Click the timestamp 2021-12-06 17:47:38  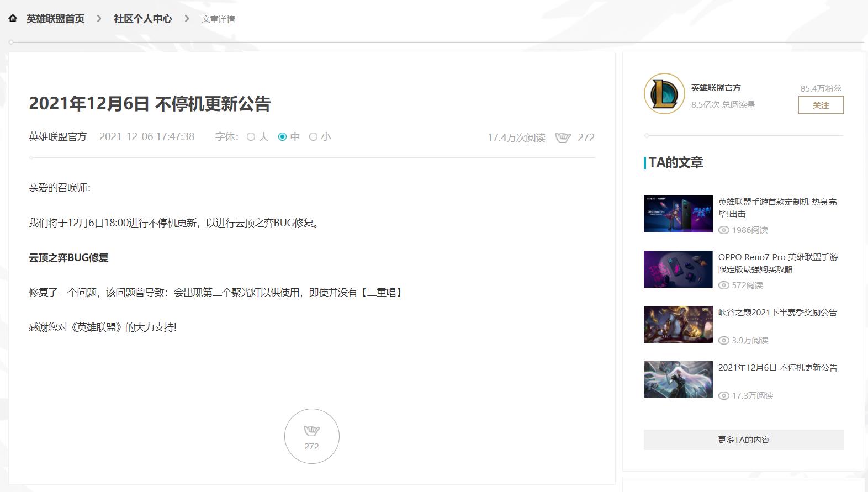click(x=147, y=137)
